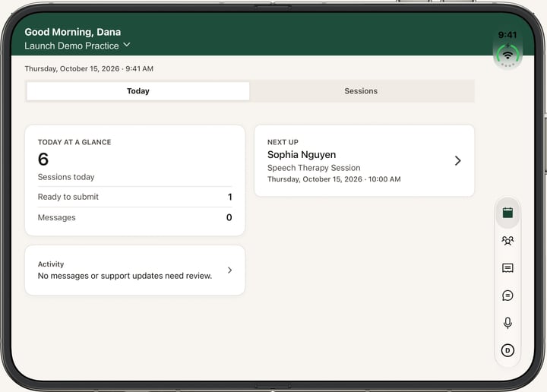This screenshot has width=547, height=392.
Task: Click the Speech Therapy Session subtitle
Action: click(314, 168)
